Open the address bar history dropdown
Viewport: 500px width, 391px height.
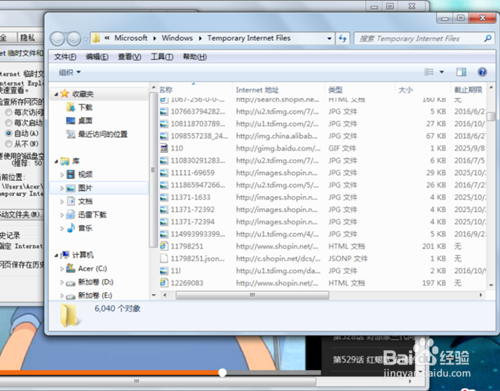coord(329,39)
